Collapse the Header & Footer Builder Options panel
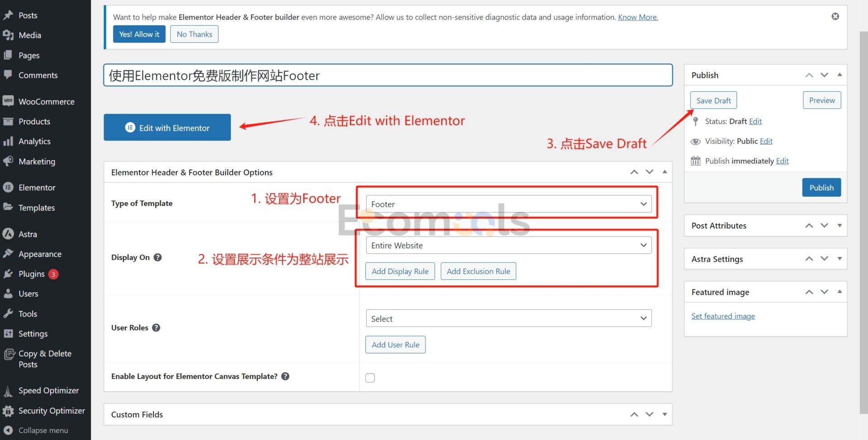 665,171
